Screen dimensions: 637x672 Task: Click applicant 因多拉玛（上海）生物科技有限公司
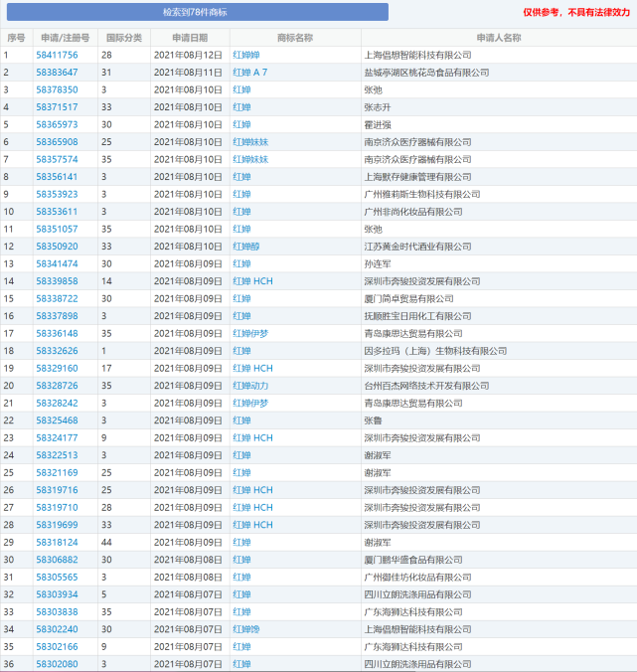pos(435,351)
